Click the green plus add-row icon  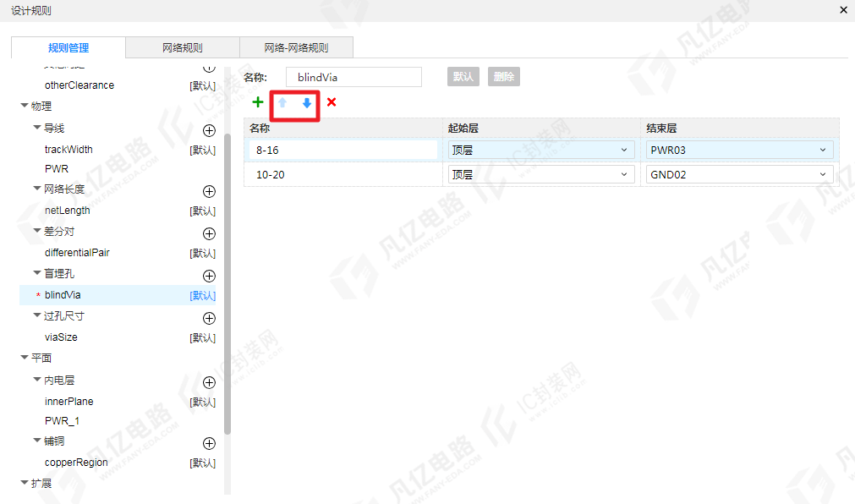pyautogui.click(x=258, y=102)
